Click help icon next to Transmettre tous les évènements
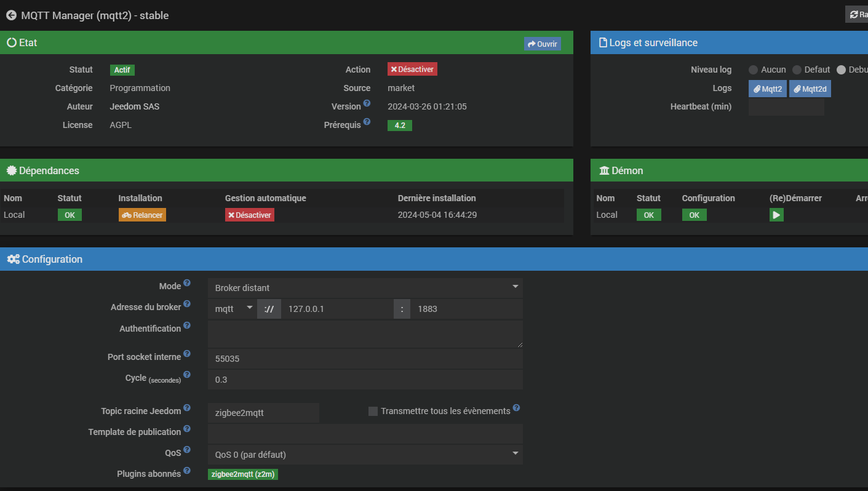Image resolution: width=868 pixels, height=491 pixels. click(516, 408)
